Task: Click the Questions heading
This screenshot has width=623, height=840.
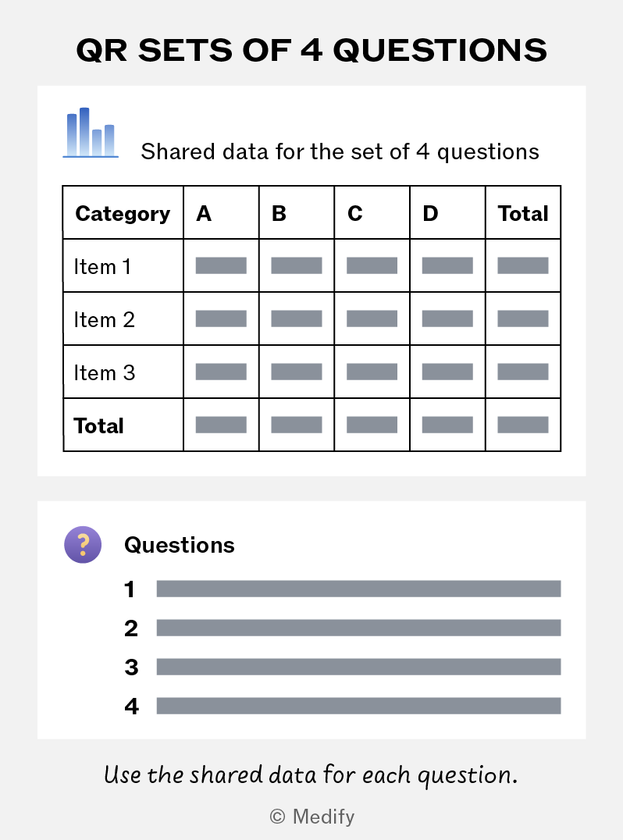Action: coord(180,545)
